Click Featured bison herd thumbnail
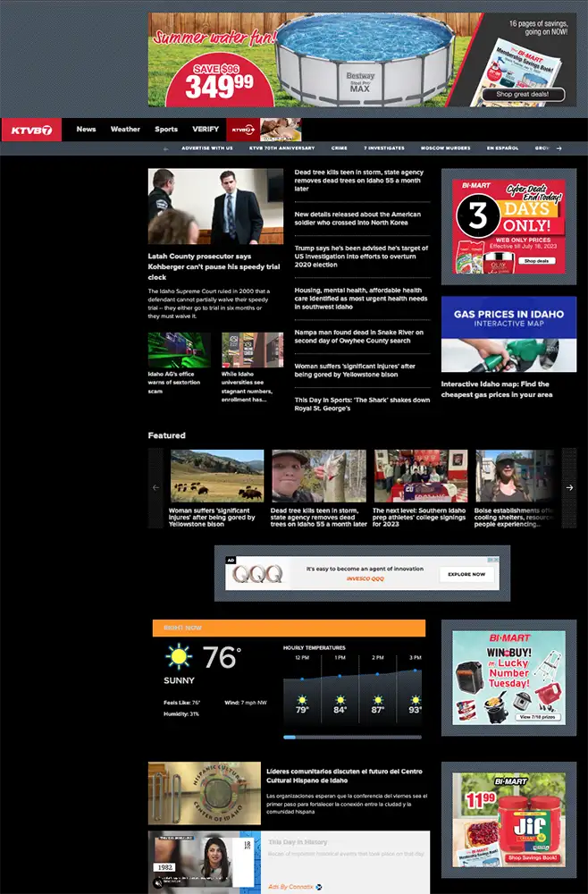Screen dimensions: 588x894 (x=217, y=477)
